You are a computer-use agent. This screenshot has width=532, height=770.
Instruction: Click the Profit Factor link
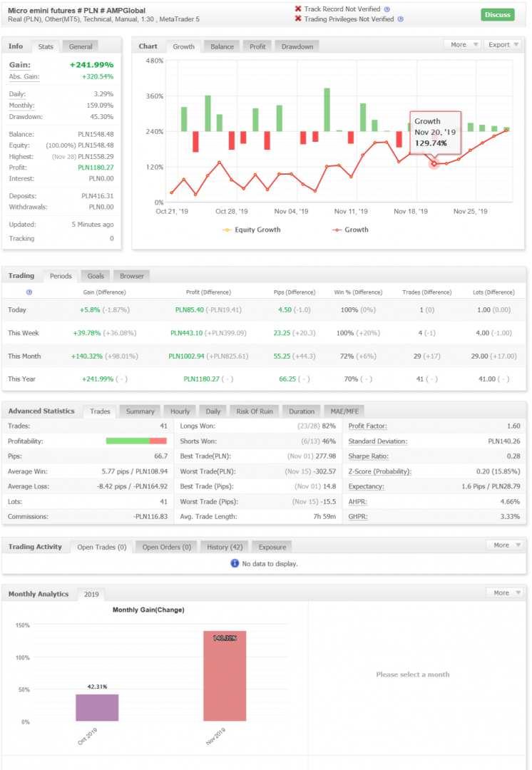(x=367, y=426)
